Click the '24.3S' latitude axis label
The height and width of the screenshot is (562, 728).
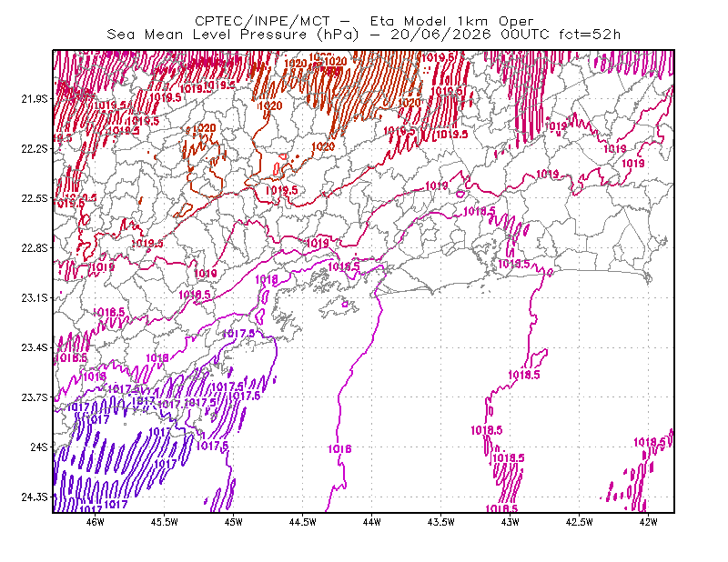[35, 497]
